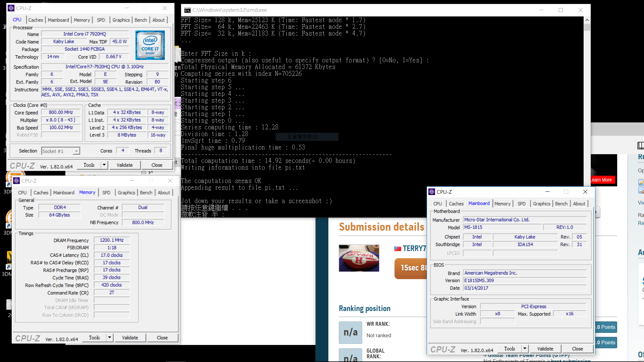Click the Intel Core i7 7920HQ name field
This screenshot has height=362, width=644.
(85, 34)
